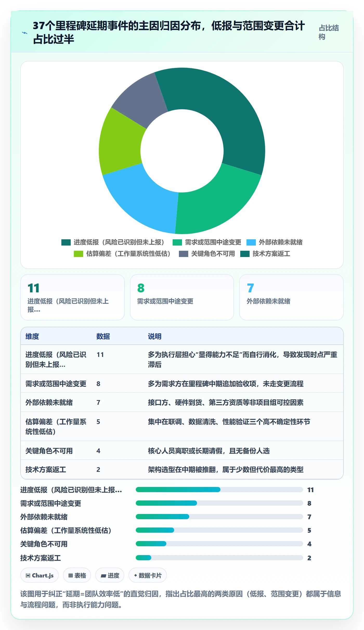Open the stat card showing 8
The image size is (364, 630).
[x=182, y=297]
